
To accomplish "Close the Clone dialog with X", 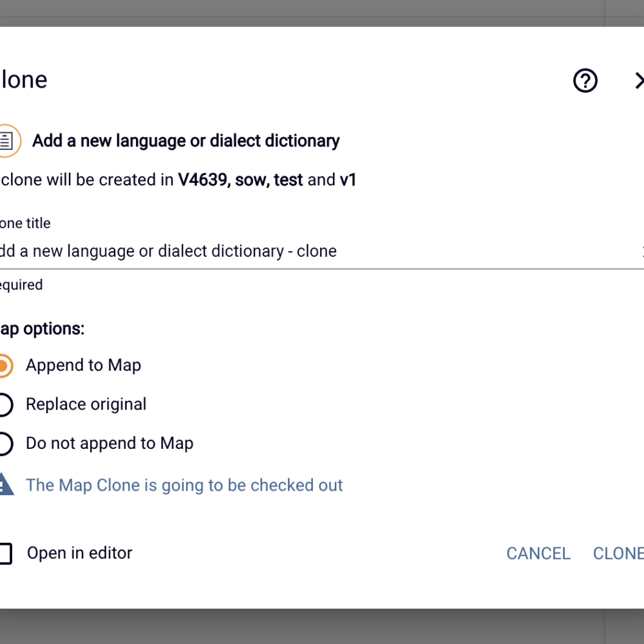I will 639,80.
